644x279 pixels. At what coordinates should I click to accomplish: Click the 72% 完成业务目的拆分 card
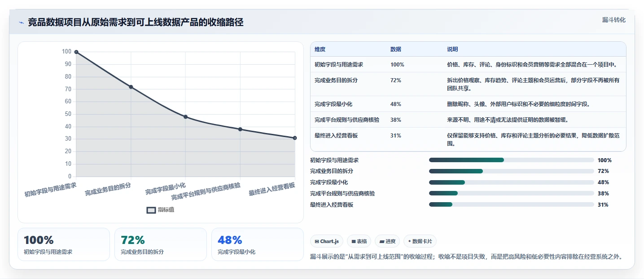[161, 244]
